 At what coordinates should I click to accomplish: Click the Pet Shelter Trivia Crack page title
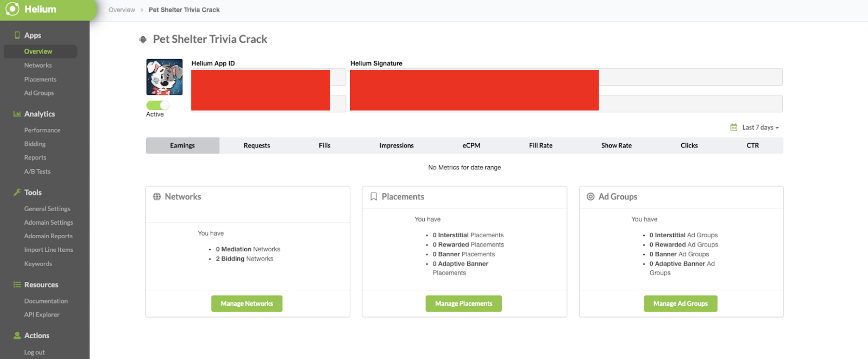pyautogui.click(x=210, y=39)
